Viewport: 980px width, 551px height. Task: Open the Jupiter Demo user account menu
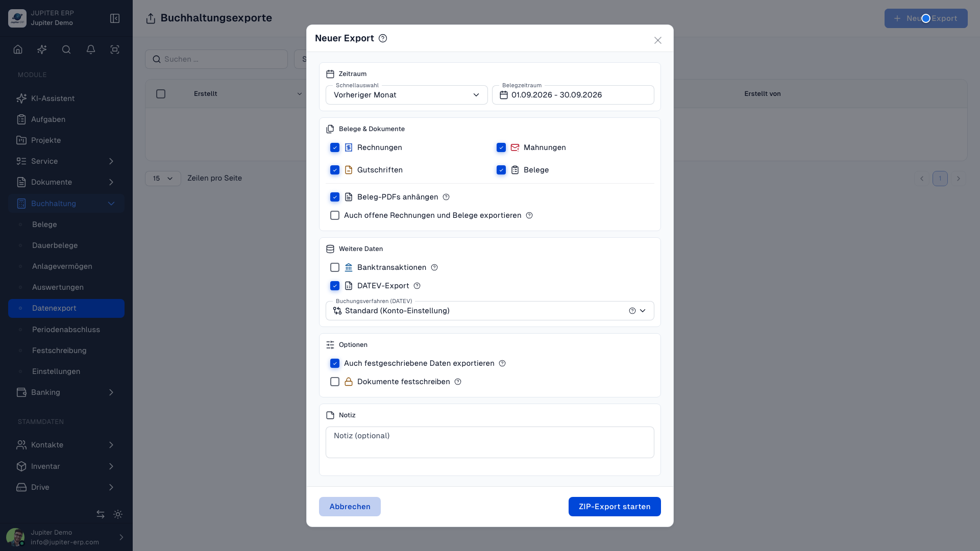[66, 537]
